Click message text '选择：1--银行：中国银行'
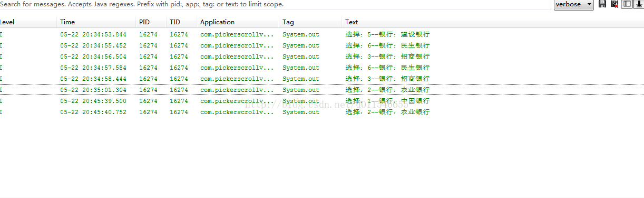The height and width of the screenshot is (198, 644). 387,101
